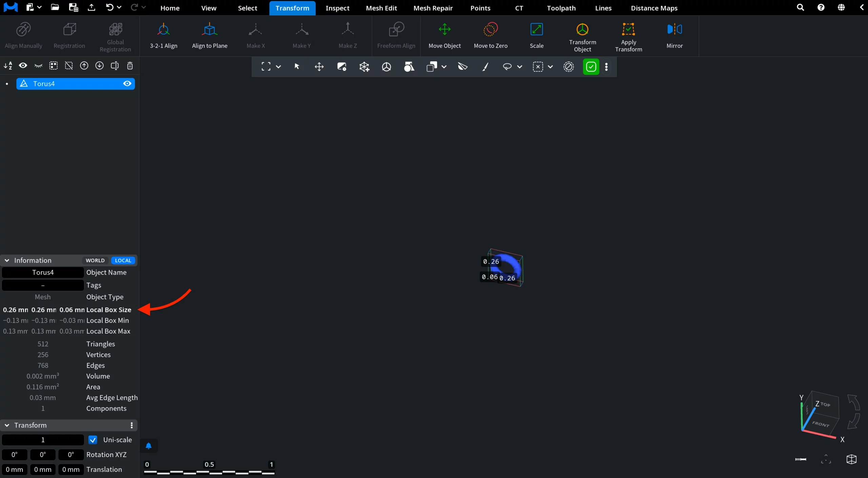Image resolution: width=868 pixels, height=478 pixels.
Task: Click the Apply Transform icon
Action: coord(628,29)
